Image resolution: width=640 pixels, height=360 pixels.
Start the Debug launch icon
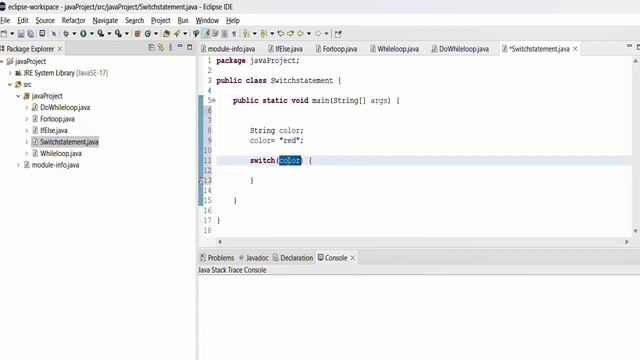[66, 34]
